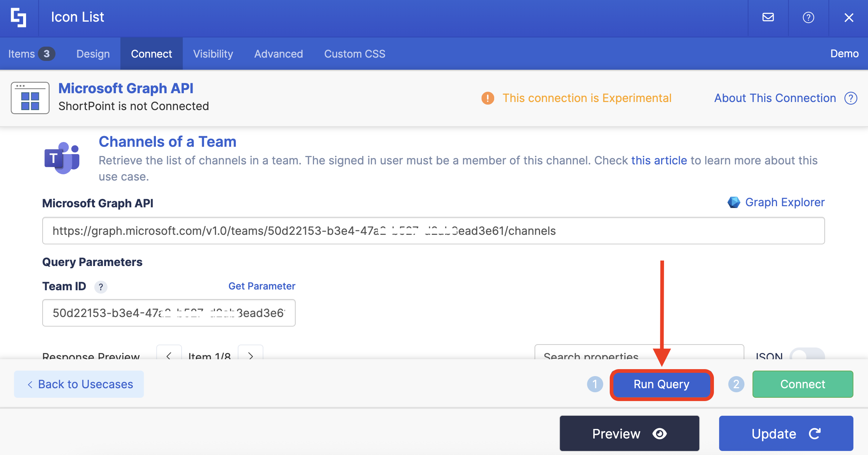This screenshot has width=868, height=455.
Task: Click the Microsoft Teams logo icon
Action: click(x=62, y=158)
